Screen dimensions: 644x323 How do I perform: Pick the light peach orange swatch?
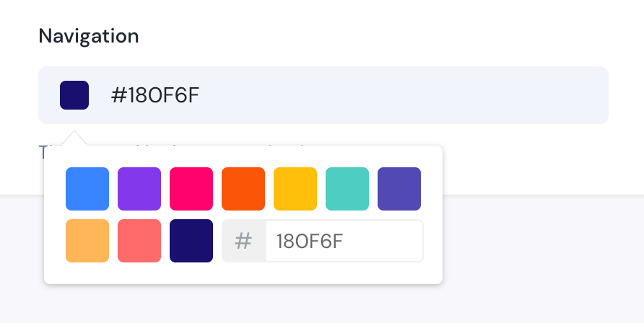click(x=87, y=241)
